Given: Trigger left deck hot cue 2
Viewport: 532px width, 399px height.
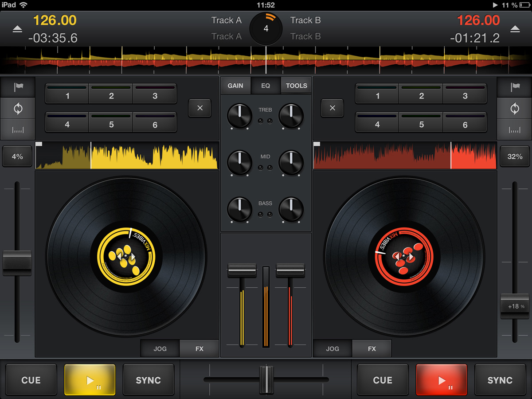Looking at the screenshot, I should [111, 94].
